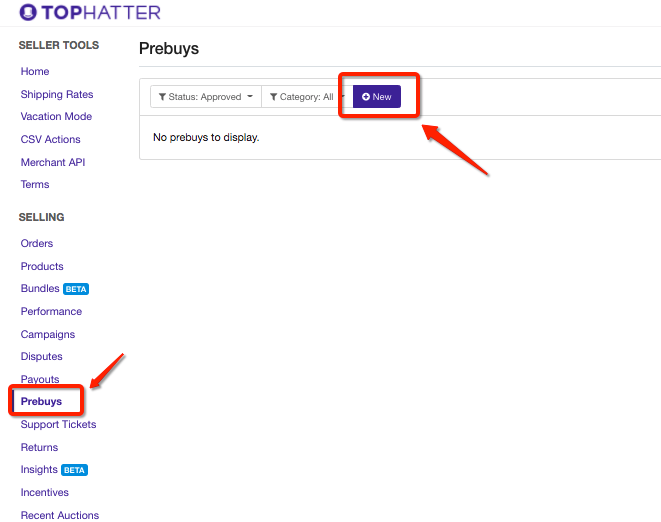The width and height of the screenshot is (661, 522).
Task: Go to Disputes page
Action: [x=41, y=356]
